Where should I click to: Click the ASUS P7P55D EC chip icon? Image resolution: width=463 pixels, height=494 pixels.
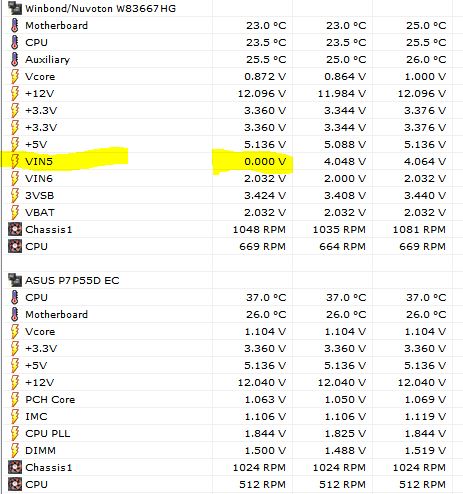point(14,280)
